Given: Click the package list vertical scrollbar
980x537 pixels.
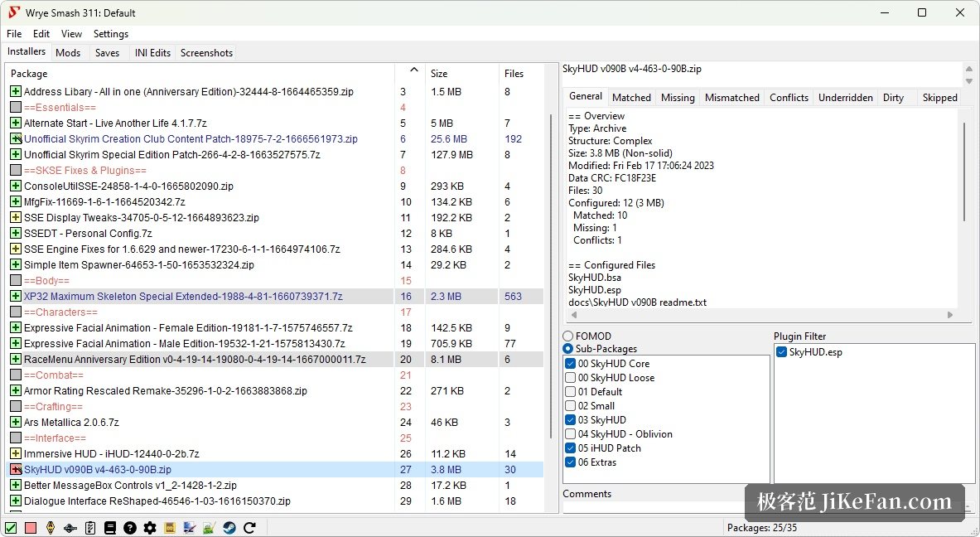Looking at the screenshot, I should (551, 275).
